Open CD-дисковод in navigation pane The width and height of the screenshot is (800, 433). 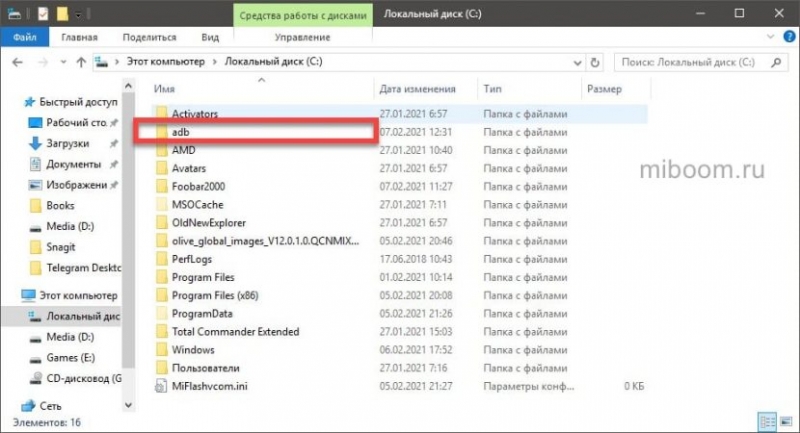(84, 378)
